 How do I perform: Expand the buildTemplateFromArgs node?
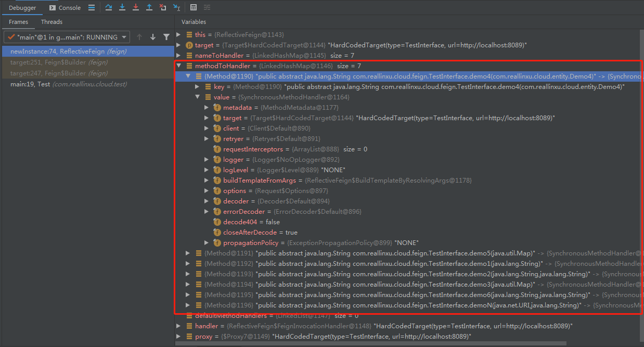[x=207, y=181]
